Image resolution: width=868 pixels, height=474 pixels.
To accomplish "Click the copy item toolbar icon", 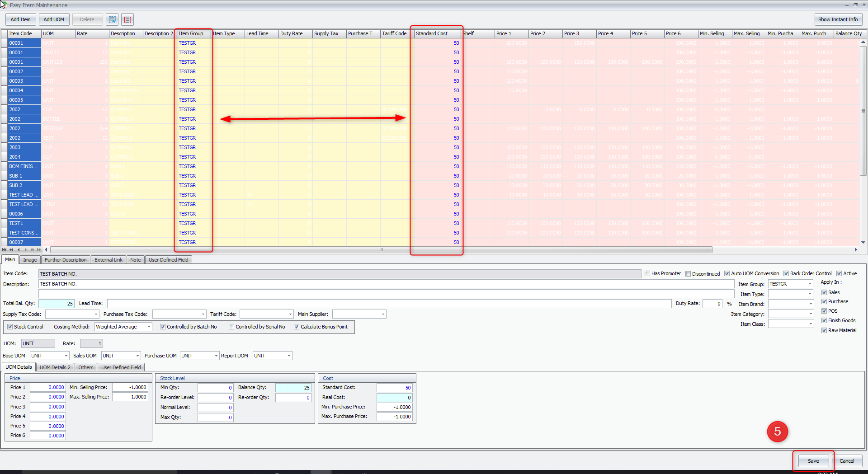I will tap(112, 19).
